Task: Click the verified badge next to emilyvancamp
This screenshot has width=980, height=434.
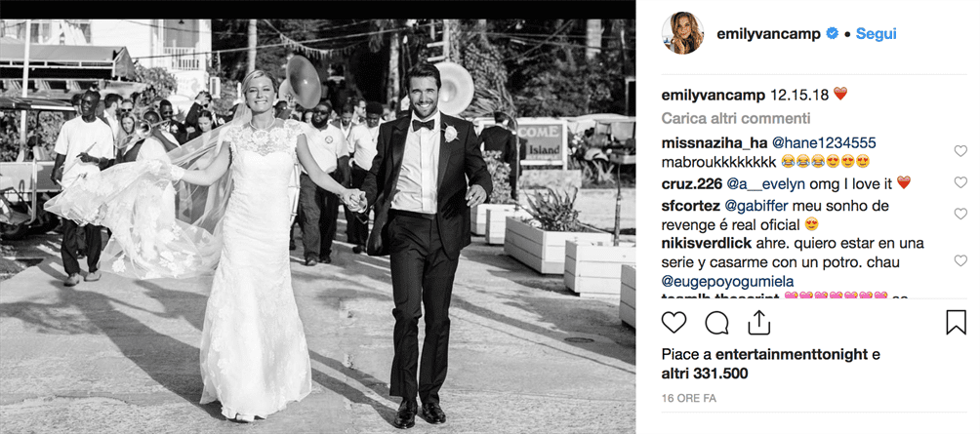Action: click(x=832, y=34)
